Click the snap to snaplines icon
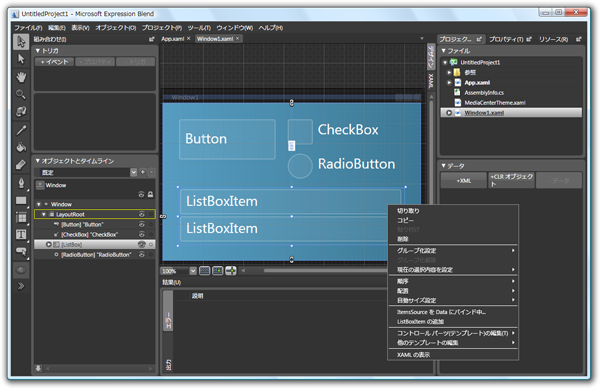The width and height of the screenshot is (600, 389). [x=231, y=271]
